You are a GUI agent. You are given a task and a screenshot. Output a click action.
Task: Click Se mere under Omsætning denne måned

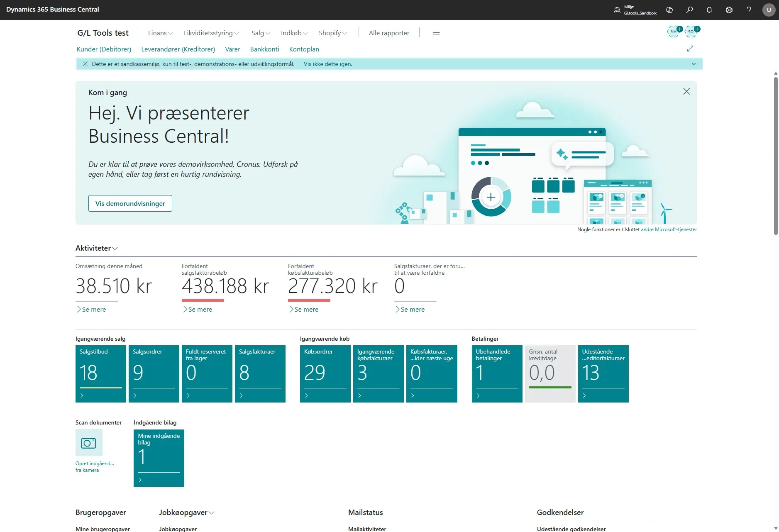click(x=91, y=309)
